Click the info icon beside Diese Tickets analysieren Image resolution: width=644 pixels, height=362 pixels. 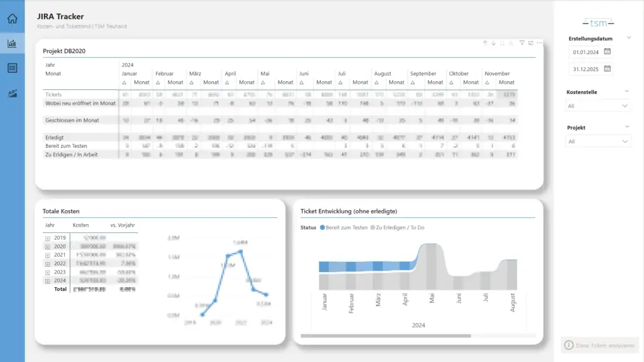pos(569,345)
